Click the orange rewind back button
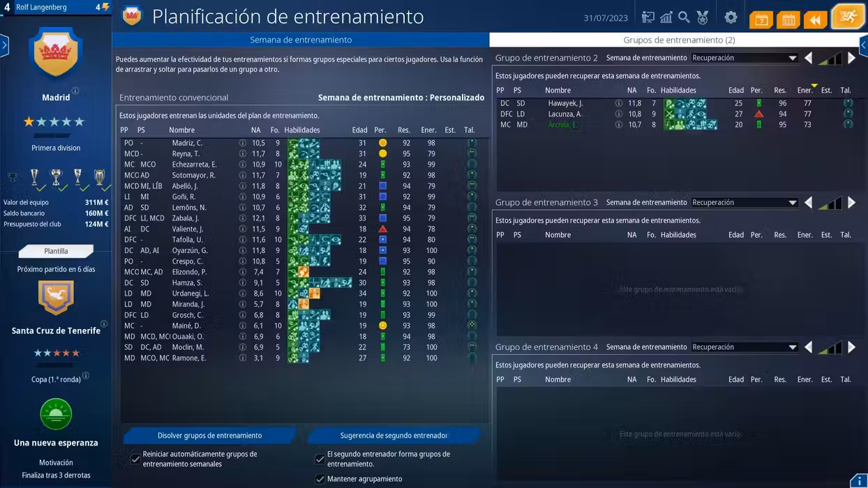The height and width of the screenshot is (488, 868). tap(815, 19)
